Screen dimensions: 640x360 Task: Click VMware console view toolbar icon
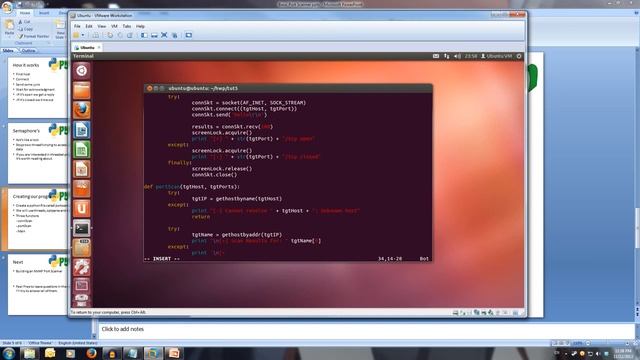click(x=189, y=35)
